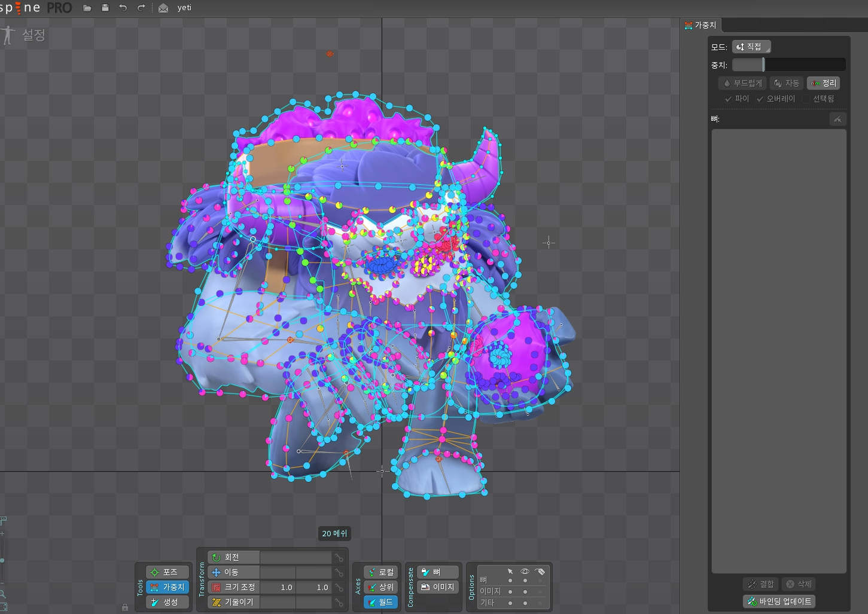The image size is (868, 614).
Task: Select the 기울이기 shear tool
Action: [x=233, y=602]
